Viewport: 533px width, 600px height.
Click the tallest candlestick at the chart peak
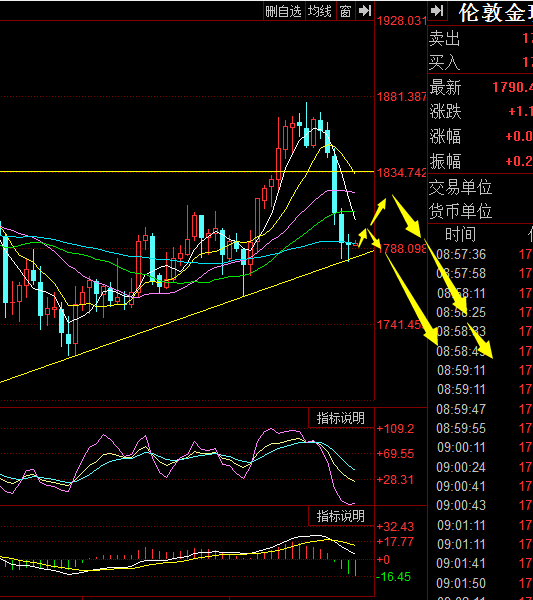pos(306,125)
